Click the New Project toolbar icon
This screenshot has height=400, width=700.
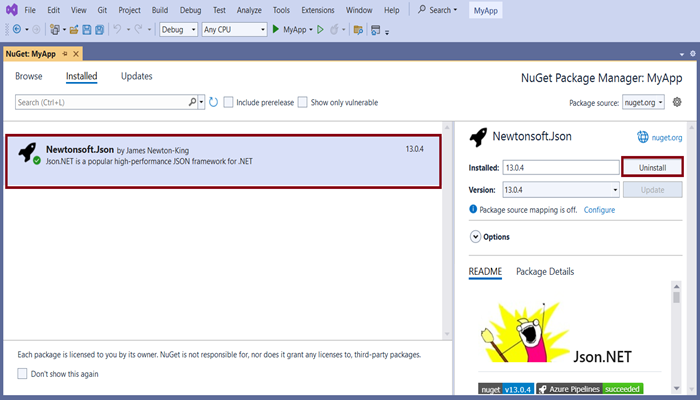(x=54, y=29)
